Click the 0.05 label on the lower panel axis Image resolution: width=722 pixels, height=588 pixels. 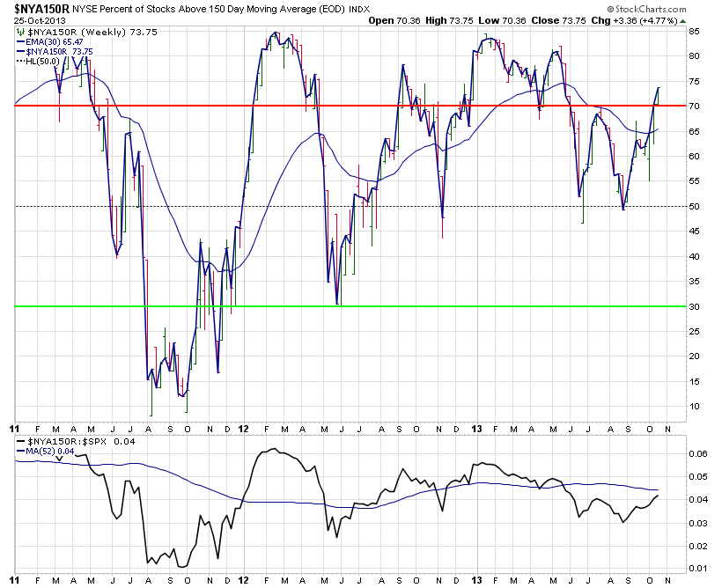(698, 476)
